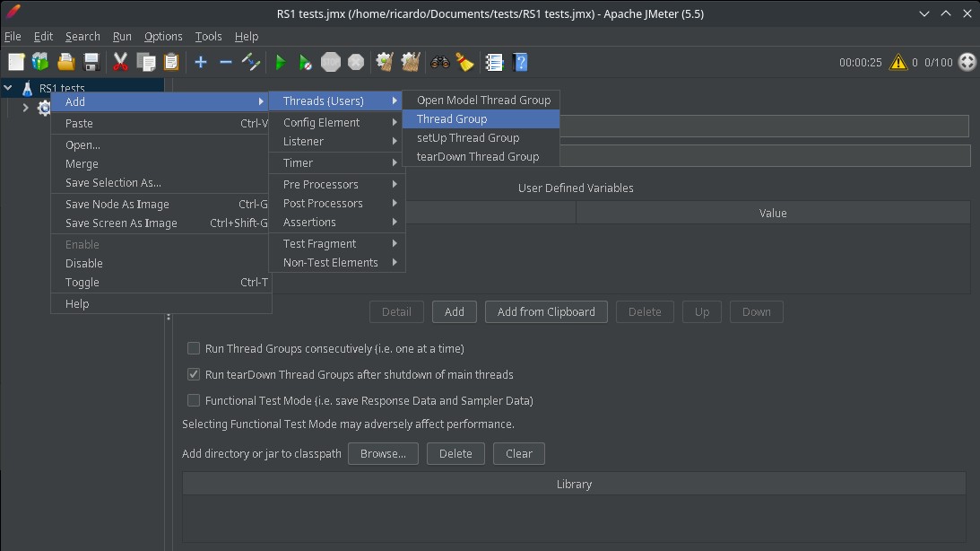Screen dimensions: 980x551
Task: Enable Run Thread Groups consecutively checkbox
Action: 194,348
